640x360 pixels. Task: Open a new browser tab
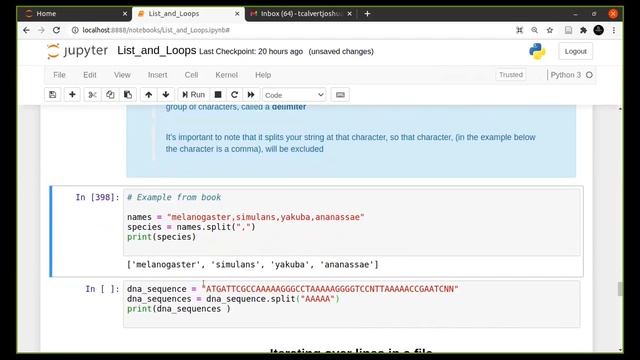coord(367,13)
